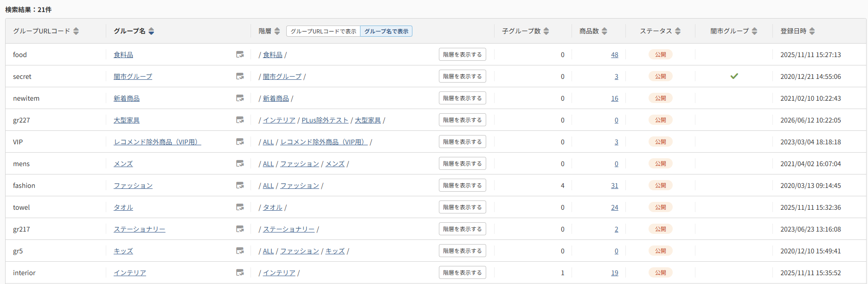Click the green checkmark in secret row
Screen dimensions: 868x284
(734, 76)
